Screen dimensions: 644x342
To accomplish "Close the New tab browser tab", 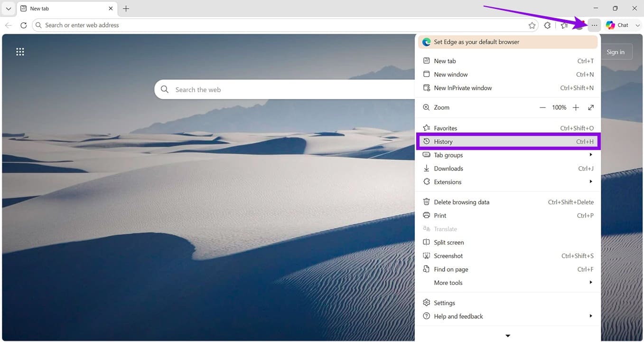I will (111, 9).
